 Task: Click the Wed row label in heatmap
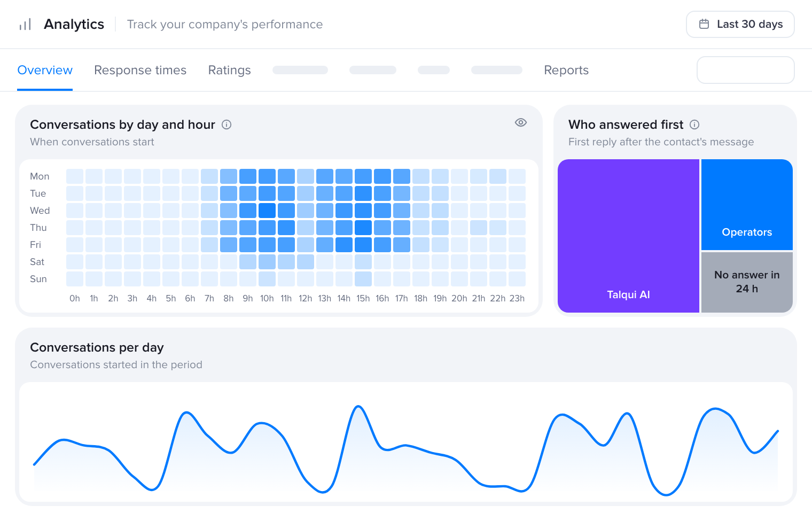click(40, 211)
